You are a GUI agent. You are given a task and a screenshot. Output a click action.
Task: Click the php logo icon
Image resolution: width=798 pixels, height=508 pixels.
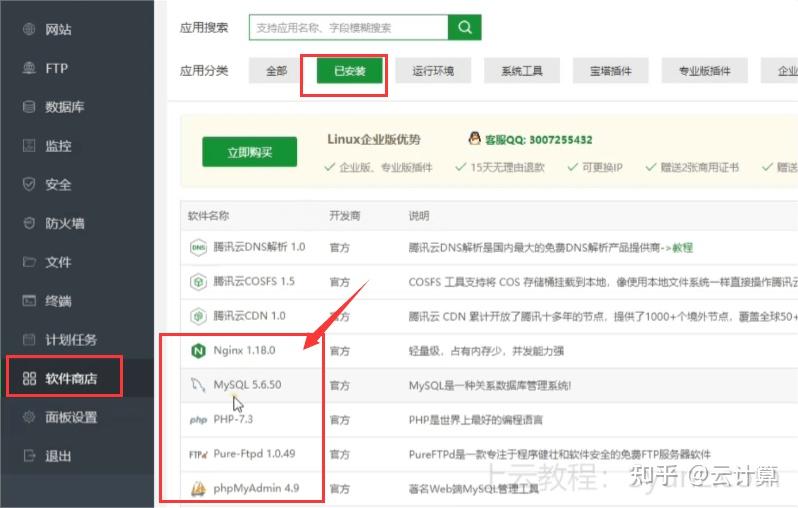[198, 420]
